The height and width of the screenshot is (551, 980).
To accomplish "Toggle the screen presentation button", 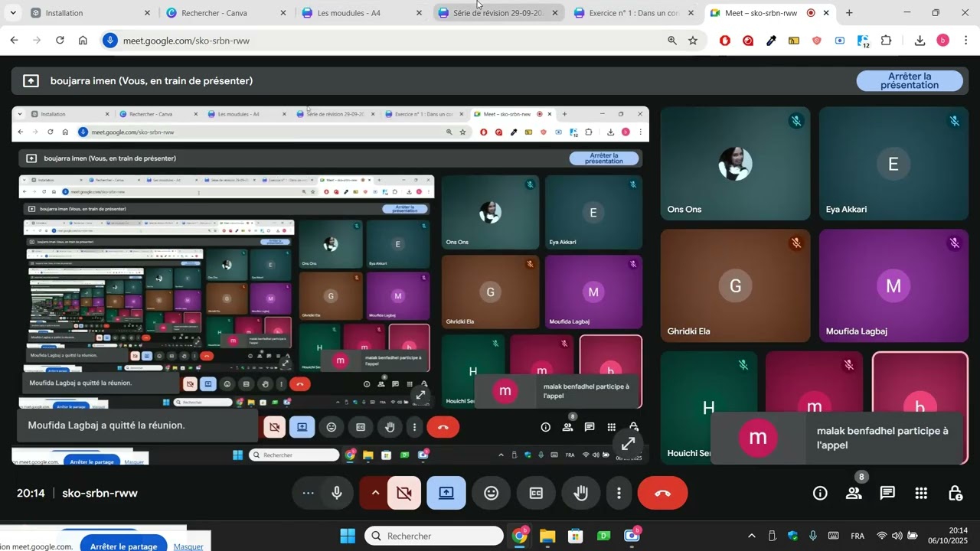I will tap(446, 494).
